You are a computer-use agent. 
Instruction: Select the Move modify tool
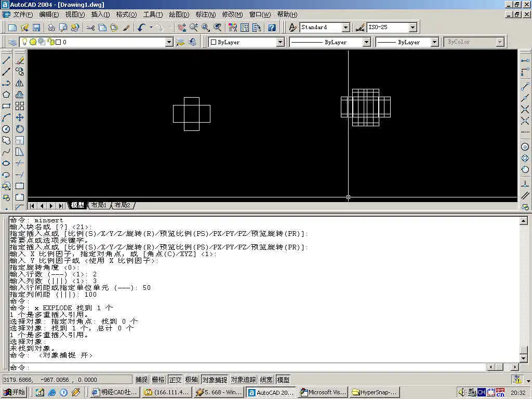point(20,117)
